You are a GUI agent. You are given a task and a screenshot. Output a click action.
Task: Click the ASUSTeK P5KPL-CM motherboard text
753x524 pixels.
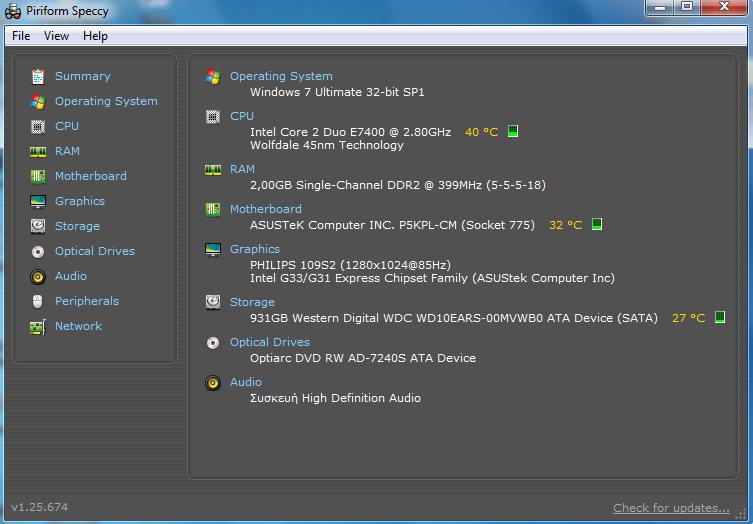click(x=392, y=225)
